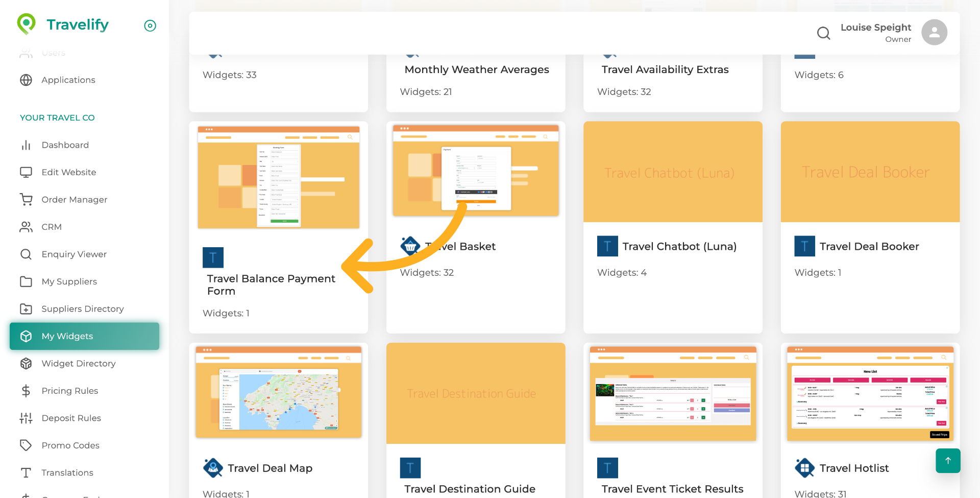
Task: Open the Louise Speight user avatar
Action: click(x=934, y=33)
